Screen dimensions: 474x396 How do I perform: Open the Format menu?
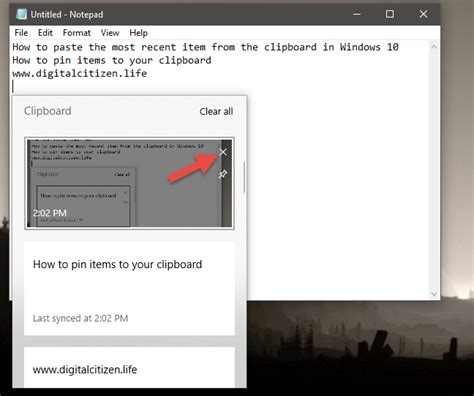[x=77, y=33]
